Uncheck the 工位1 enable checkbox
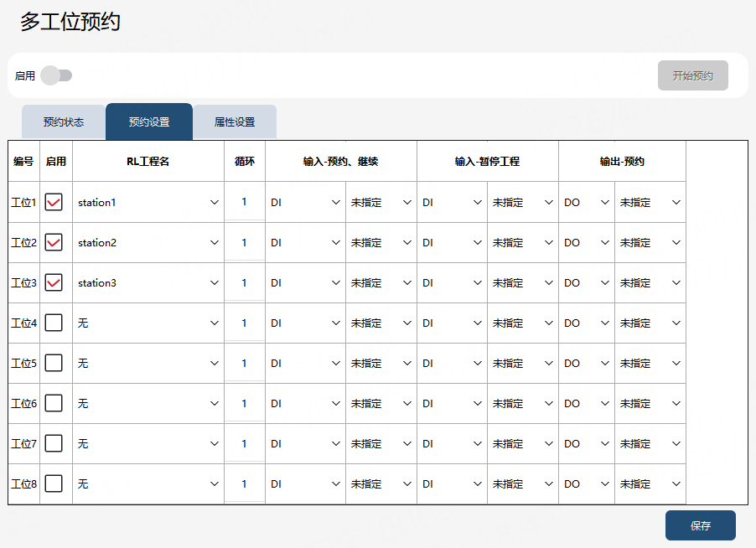The height and width of the screenshot is (548, 756). tap(54, 203)
